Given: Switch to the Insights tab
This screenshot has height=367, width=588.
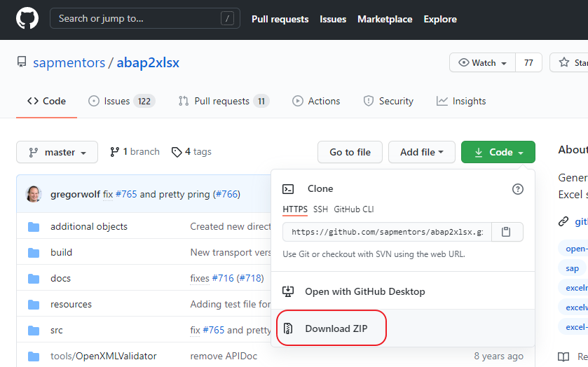Looking at the screenshot, I should 461,102.
